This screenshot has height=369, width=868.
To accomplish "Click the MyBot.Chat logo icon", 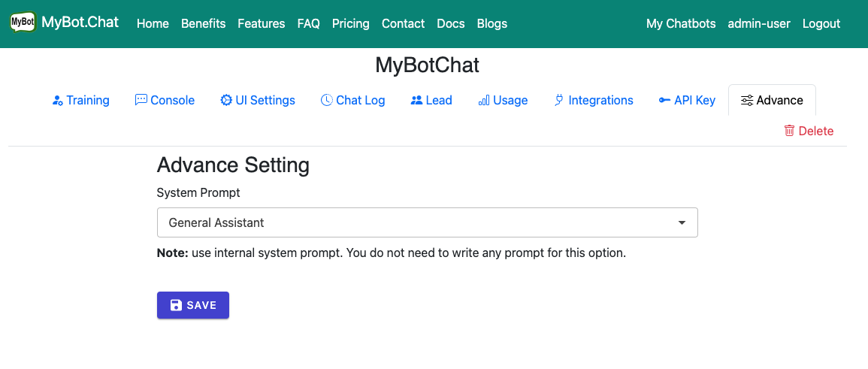I will pyautogui.click(x=23, y=23).
